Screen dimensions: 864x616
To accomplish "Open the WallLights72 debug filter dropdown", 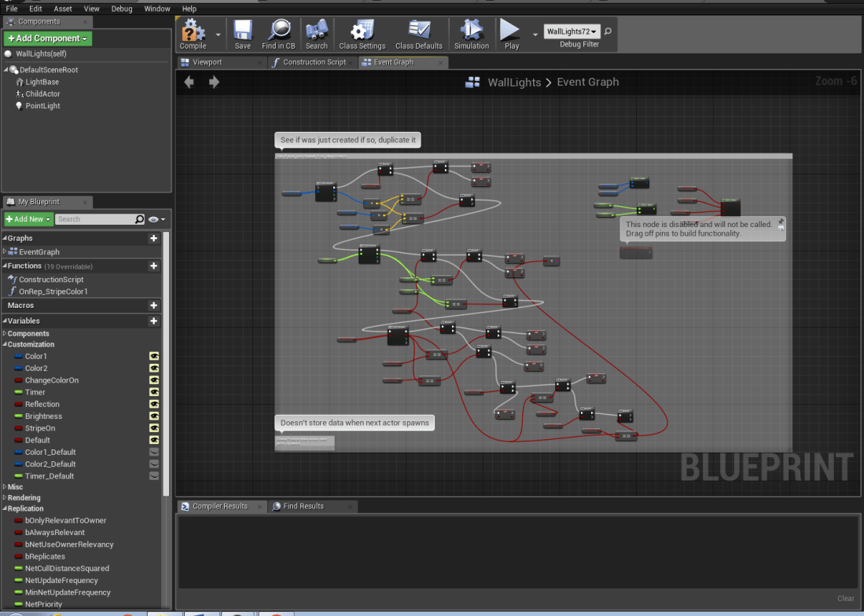I will pyautogui.click(x=572, y=31).
